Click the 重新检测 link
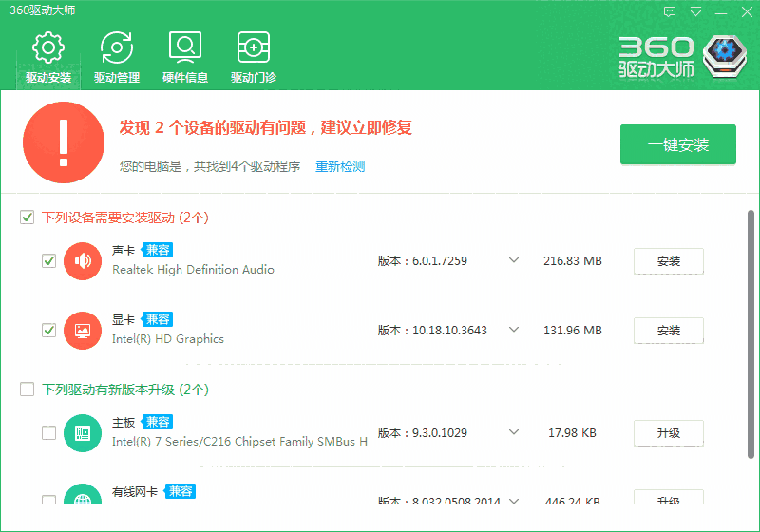760x532 pixels. coord(340,166)
